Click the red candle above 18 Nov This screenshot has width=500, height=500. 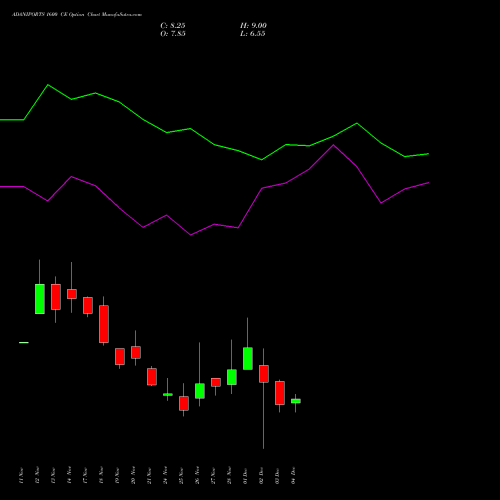[104, 324]
